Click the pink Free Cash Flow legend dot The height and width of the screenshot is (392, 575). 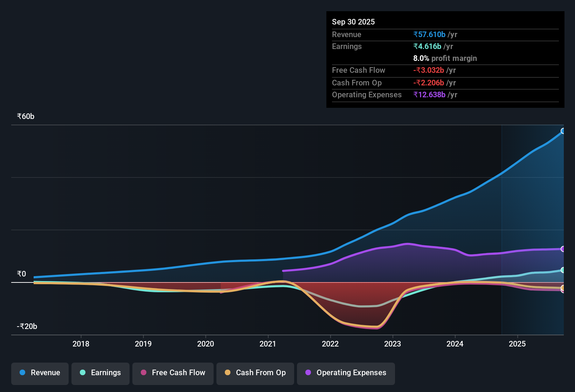pos(144,373)
